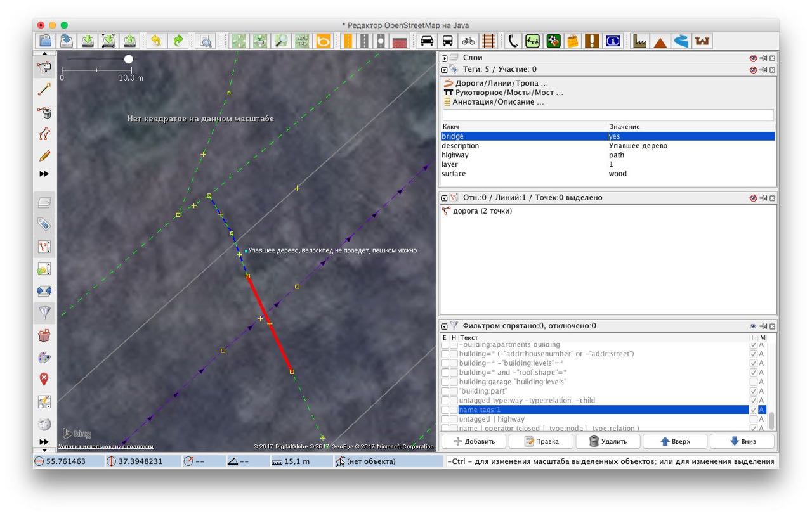Image resolution: width=812 pixels, height=516 pixels.
Task: Activate the Delete mode tool in sidebar
Action: pyautogui.click(x=44, y=112)
